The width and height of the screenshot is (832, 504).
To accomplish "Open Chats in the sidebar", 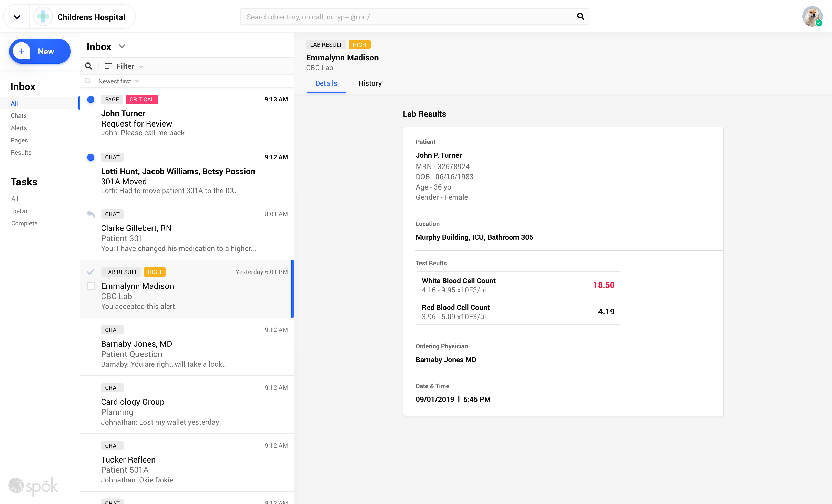I will click(18, 116).
